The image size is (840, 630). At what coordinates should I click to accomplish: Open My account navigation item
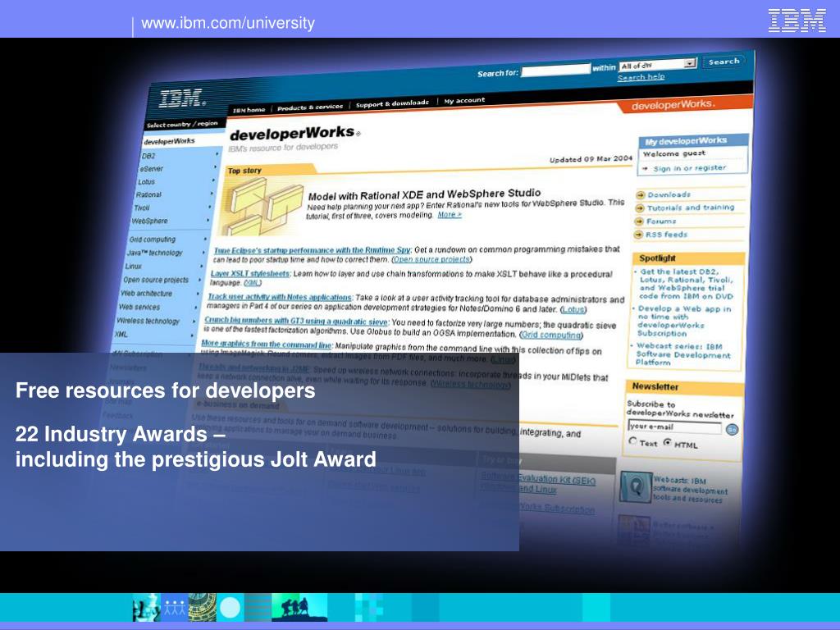tap(464, 100)
